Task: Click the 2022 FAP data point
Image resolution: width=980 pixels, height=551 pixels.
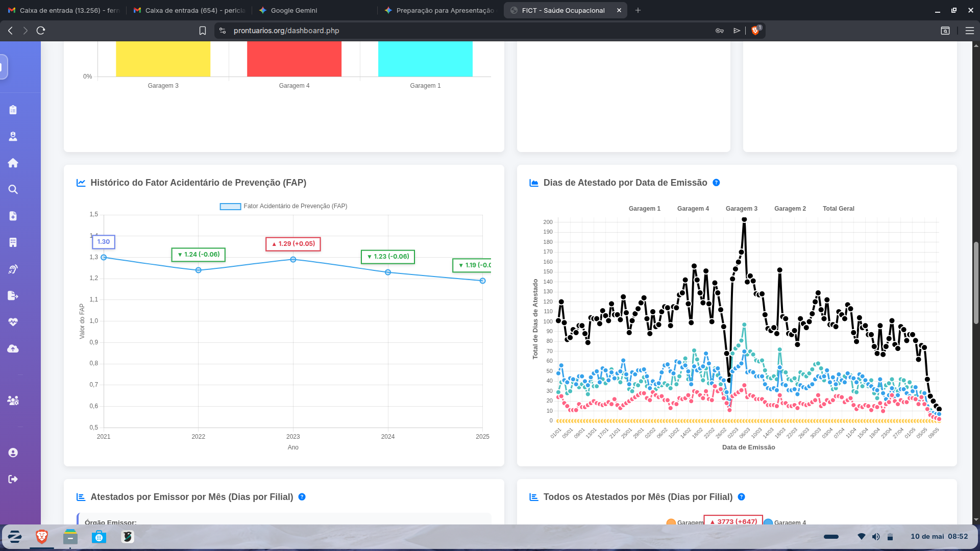Action: [199, 270]
